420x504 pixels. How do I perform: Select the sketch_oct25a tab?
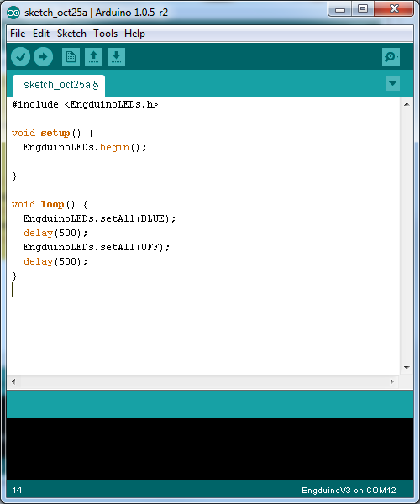tap(59, 85)
